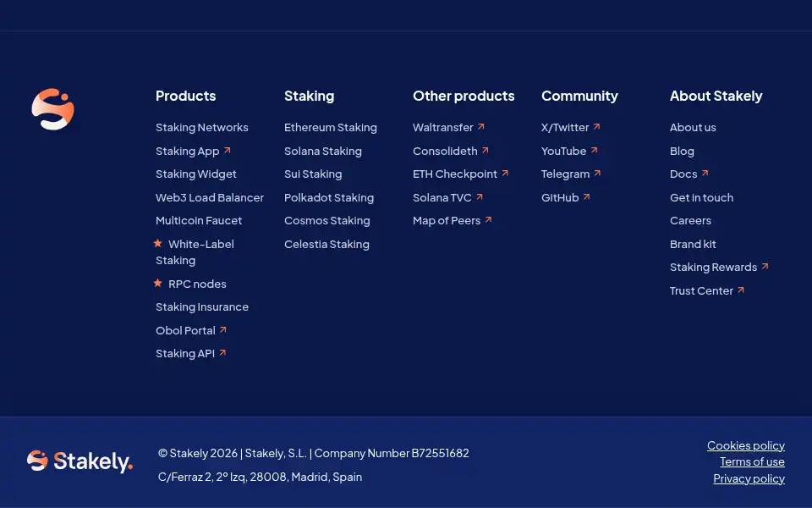Open the GitHub link
Viewport: 812px width, 508px height.
(560, 198)
